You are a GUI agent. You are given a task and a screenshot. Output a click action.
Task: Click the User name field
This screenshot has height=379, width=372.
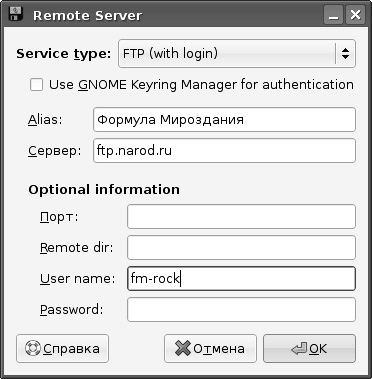click(241, 279)
